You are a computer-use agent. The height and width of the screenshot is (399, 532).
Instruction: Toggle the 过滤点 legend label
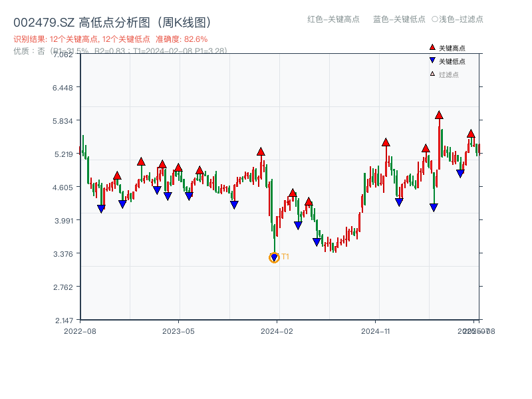448,74
